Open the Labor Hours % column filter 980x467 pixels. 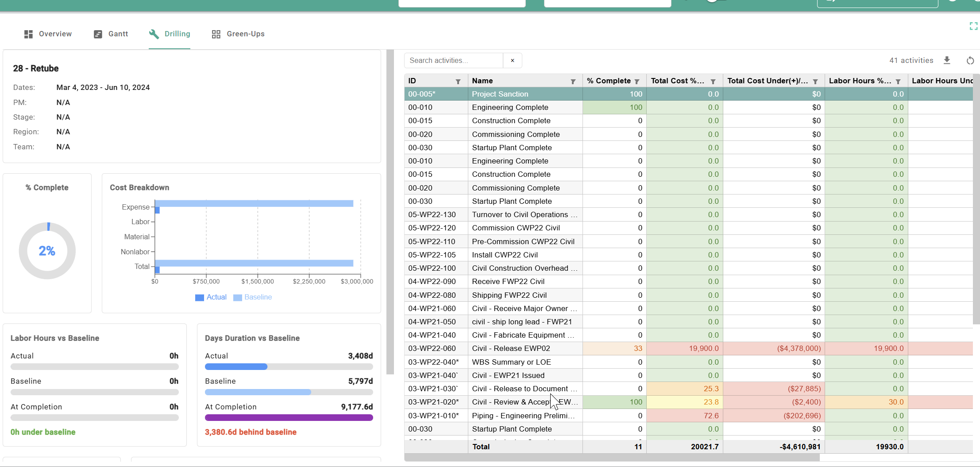[898, 81]
